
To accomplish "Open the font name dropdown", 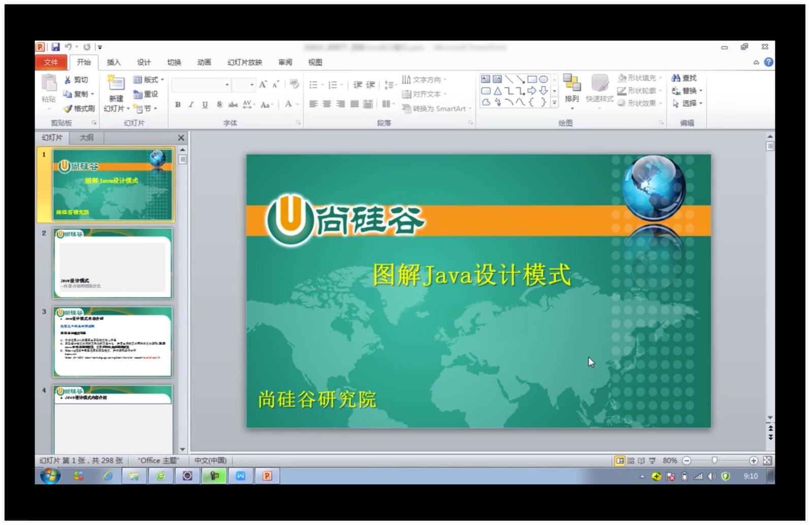I will (x=227, y=85).
